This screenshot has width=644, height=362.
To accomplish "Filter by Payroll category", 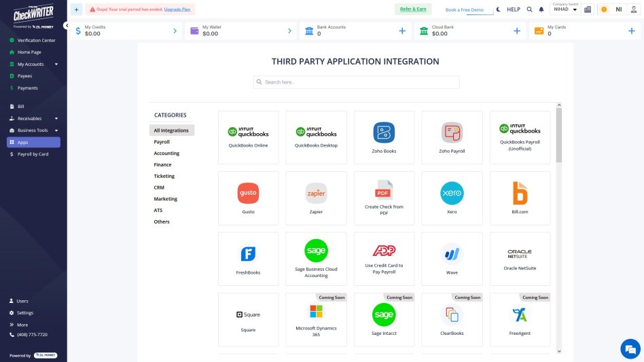I will [162, 142].
